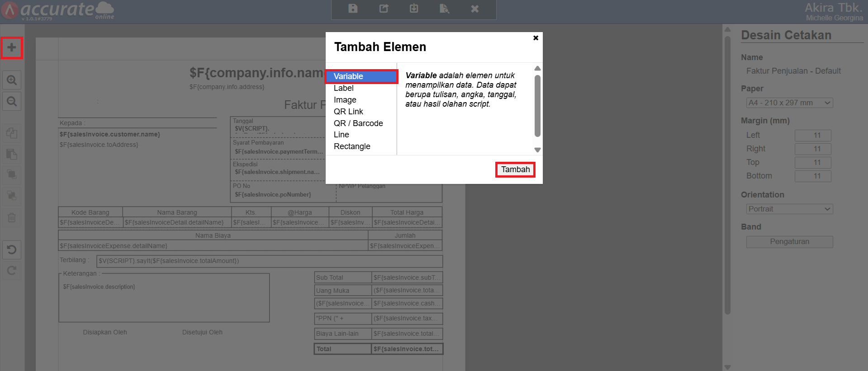Viewport: 868px width, 371px height.
Task: Open the Paper size dropdown
Action: (789, 103)
